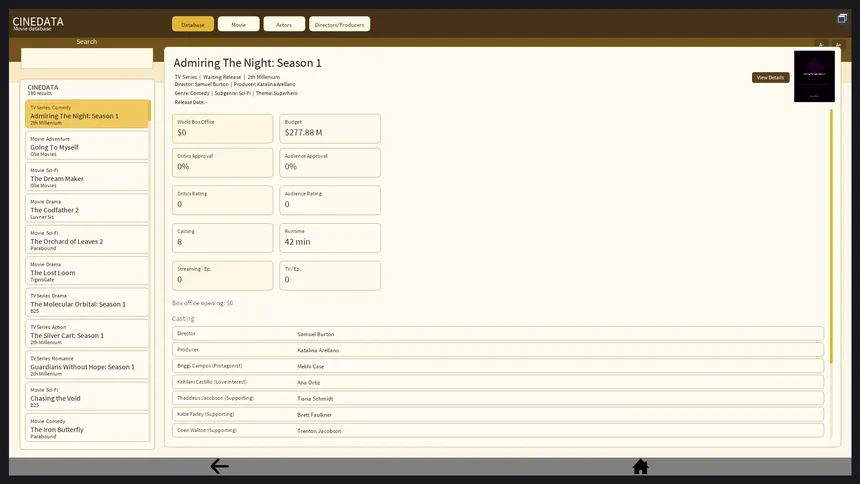Open The Molecular Orbital: Season 1
Screen dimensions: 860x484
[87, 302]
